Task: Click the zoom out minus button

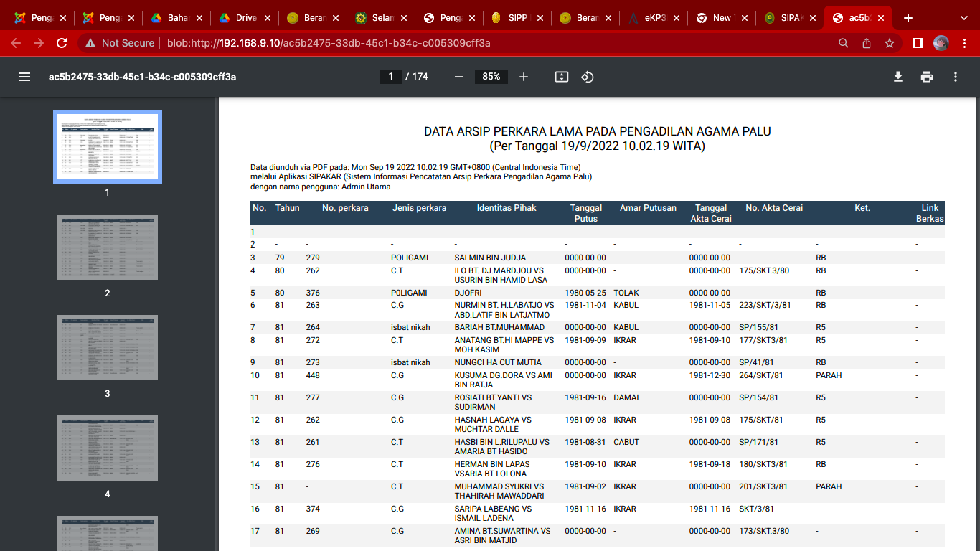Action: [x=459, y=77]
